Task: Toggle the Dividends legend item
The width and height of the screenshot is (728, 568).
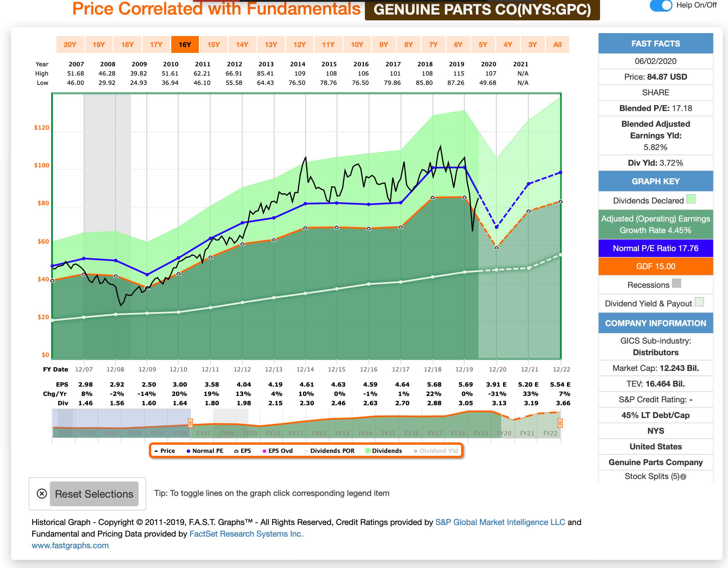Action: (383, 451)
